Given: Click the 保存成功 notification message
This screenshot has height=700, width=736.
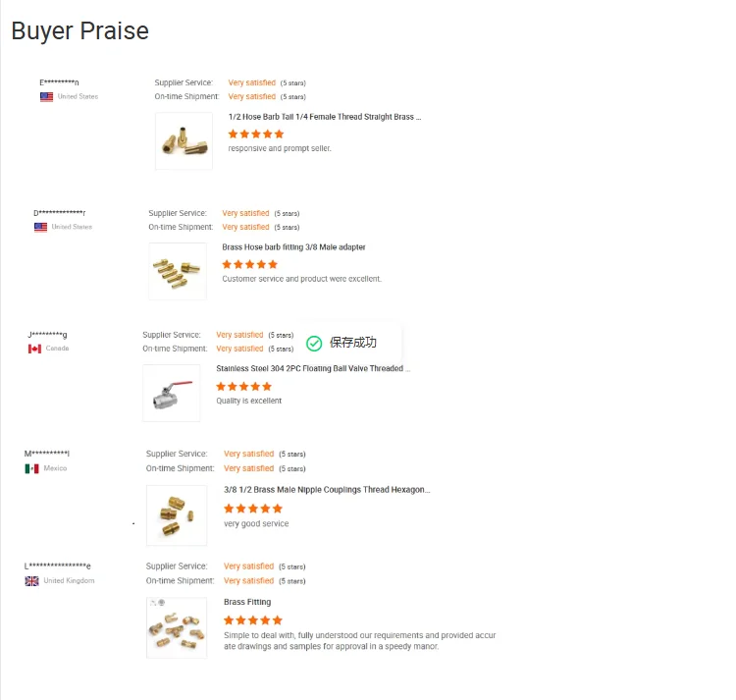Looking at the screenshot, I should pos(352,343).
